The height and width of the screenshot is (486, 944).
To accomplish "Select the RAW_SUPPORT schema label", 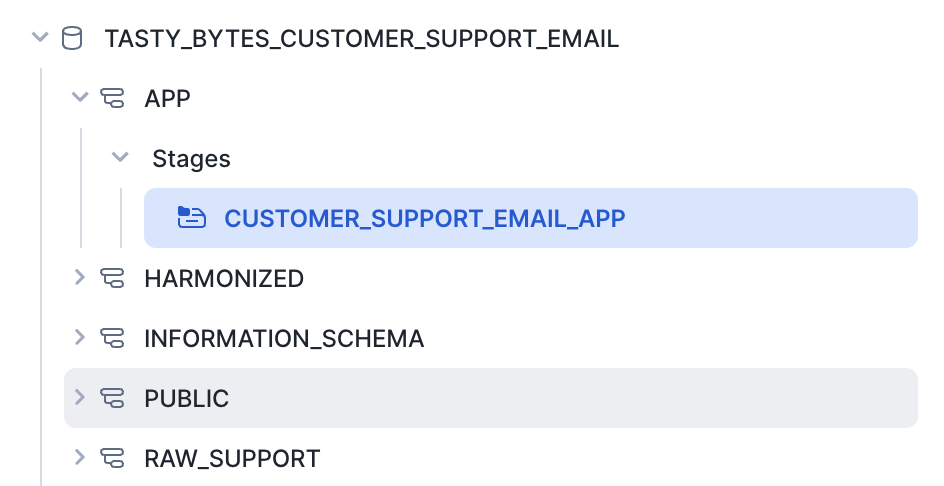I will [232, 458].
